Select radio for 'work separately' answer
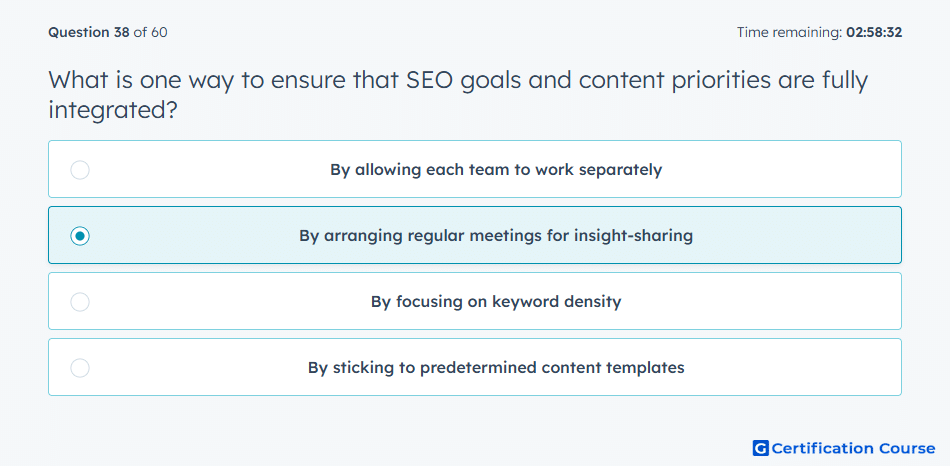 pyautogui.click(x=80, y=170)
